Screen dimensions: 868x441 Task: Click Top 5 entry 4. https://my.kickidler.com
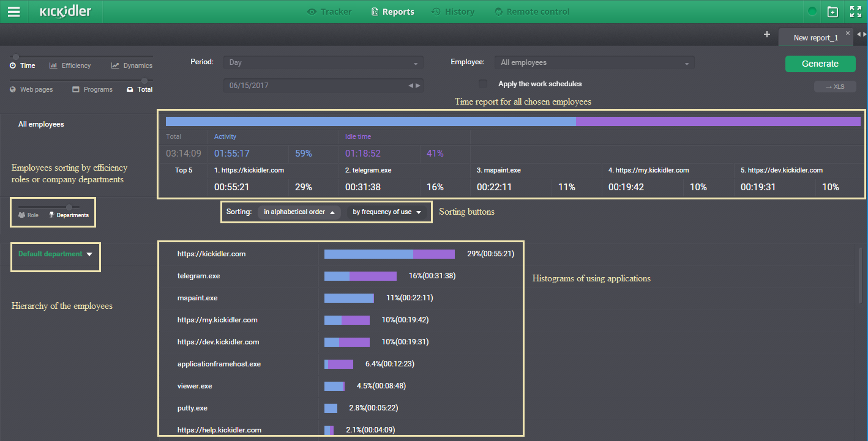[x=649, y=170]
